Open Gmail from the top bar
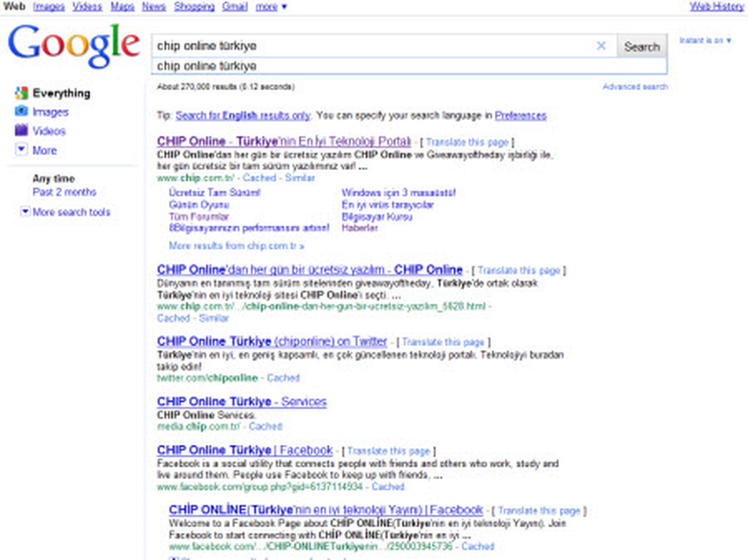 point(234,6)
